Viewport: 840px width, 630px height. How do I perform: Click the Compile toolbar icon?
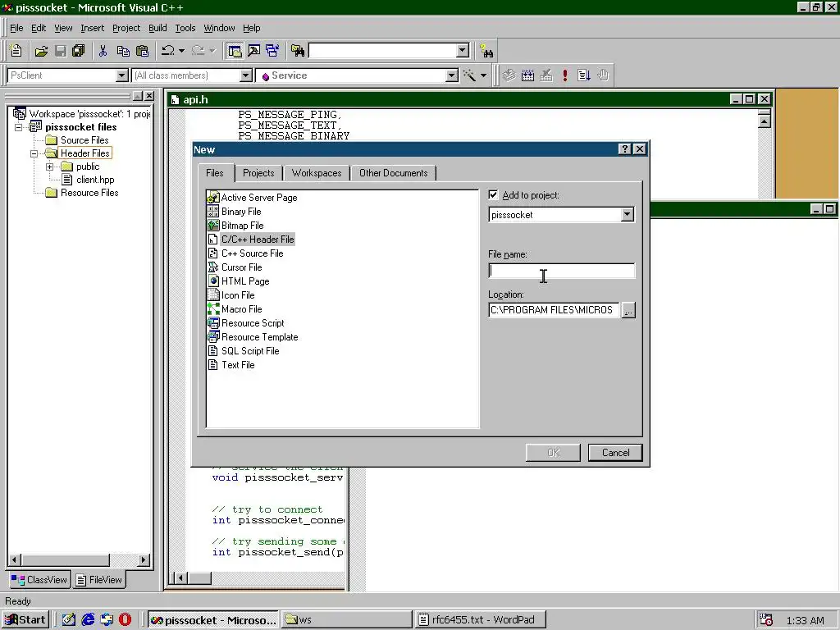[509, 75]
